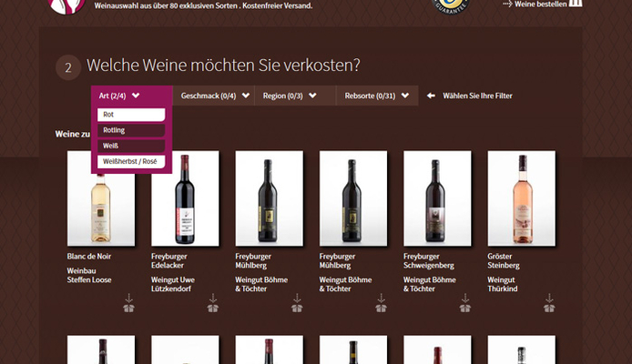This screenshot has width=632, height=364.
Task: Select the Freyburger Schweigenberg bottle image
Action: pos(437,198)
